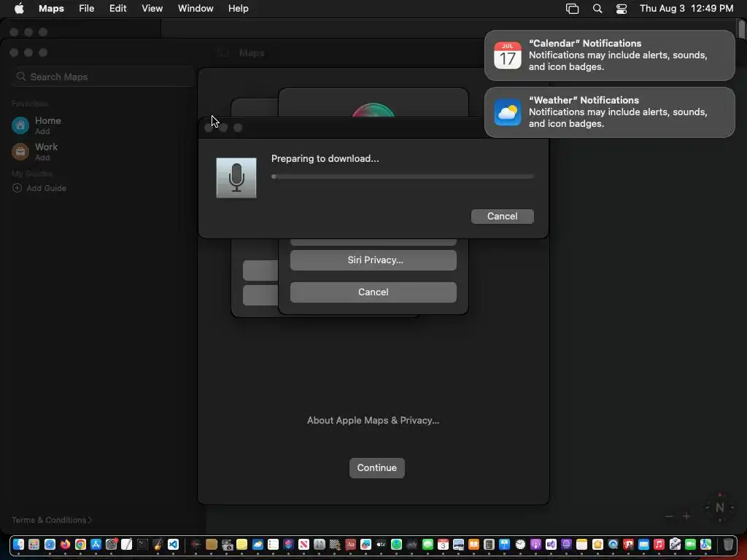Cancel the Preparing to download dialog
The width and height of the screenshot is (747, 560).
point(502,216)
